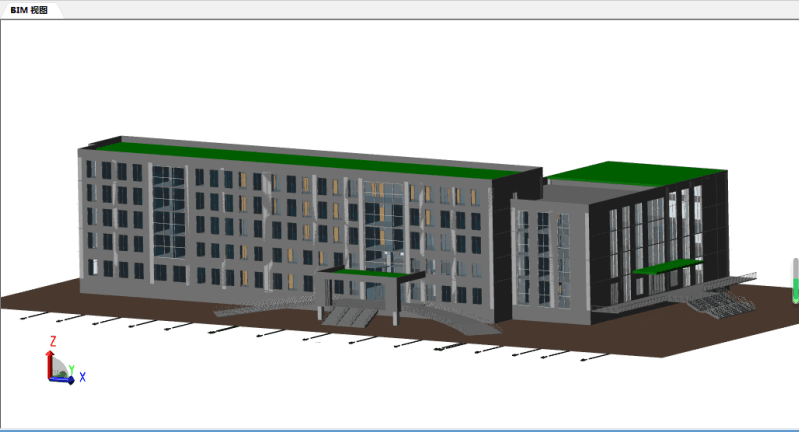Click the green Y axis label
This screenshot has width=799, height=432.
coord(72,369)
